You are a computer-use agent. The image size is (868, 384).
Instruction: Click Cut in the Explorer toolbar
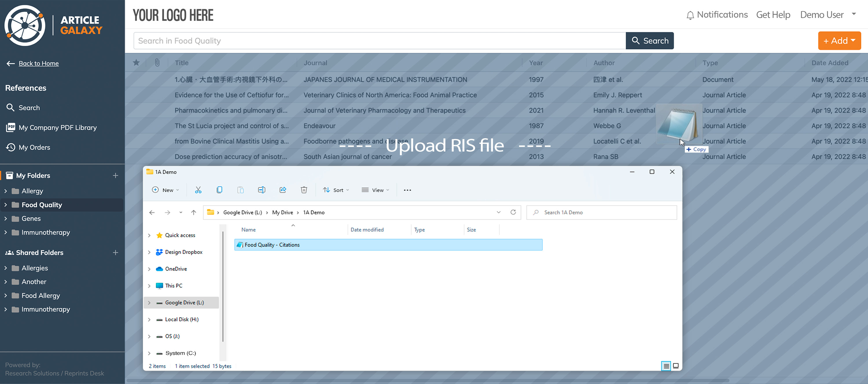198,190
